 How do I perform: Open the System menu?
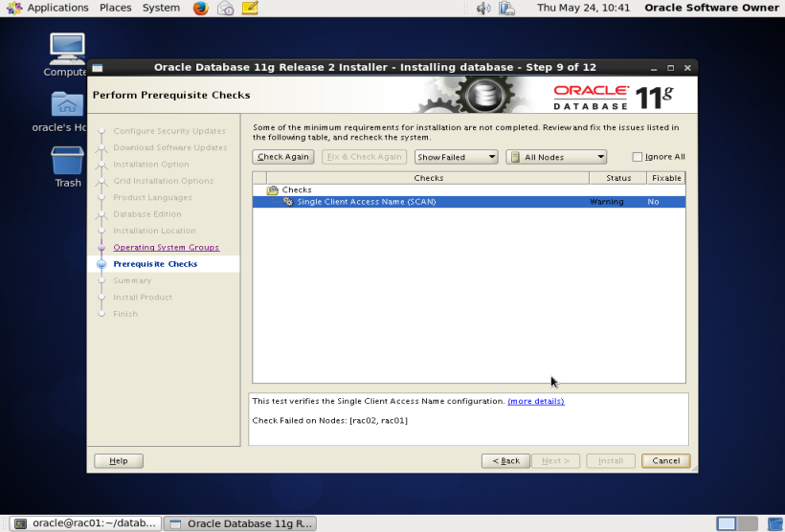pyautogui.click(x=161, y=8)
